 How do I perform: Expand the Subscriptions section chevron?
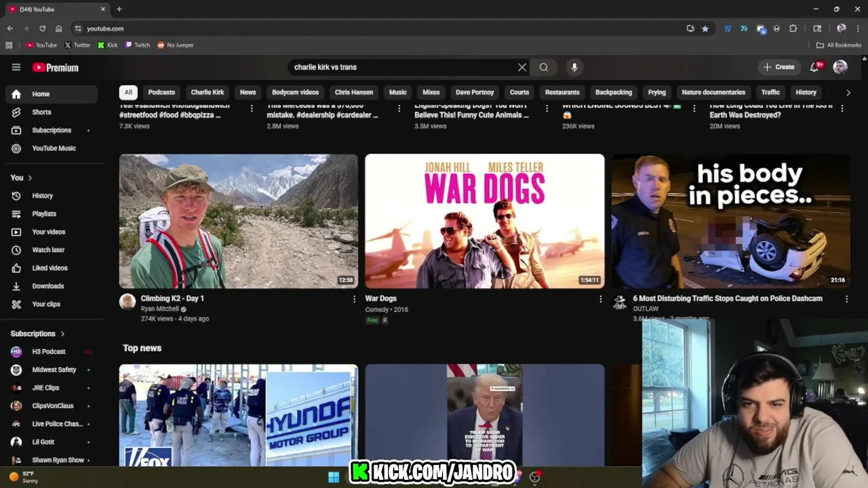[x=62, y=333]
